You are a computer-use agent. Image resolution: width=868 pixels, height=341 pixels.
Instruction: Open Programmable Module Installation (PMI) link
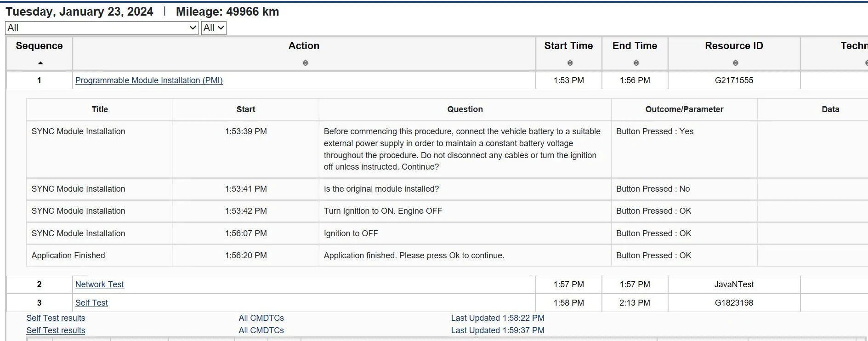(x=149, y=80)
